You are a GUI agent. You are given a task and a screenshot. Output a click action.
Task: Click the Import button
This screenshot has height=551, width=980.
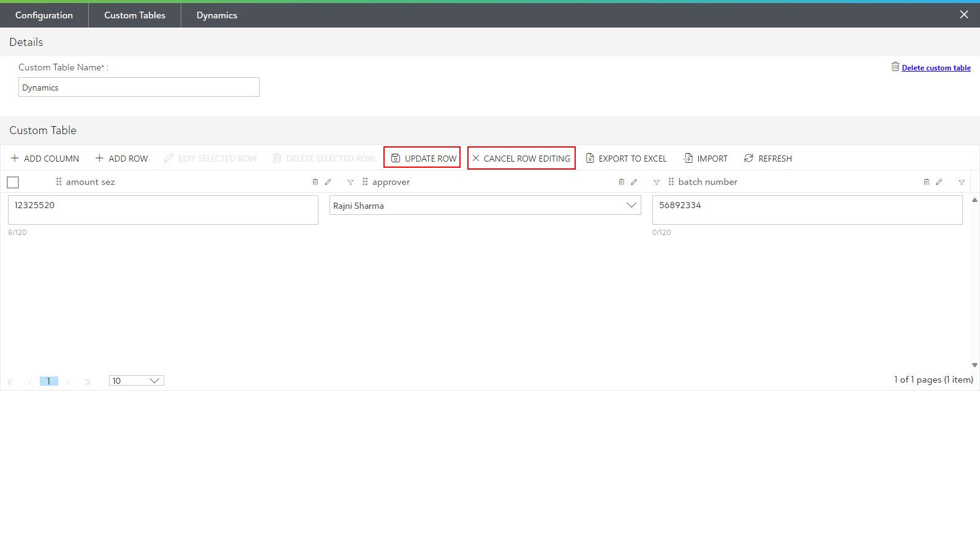[x=706, y=159]
